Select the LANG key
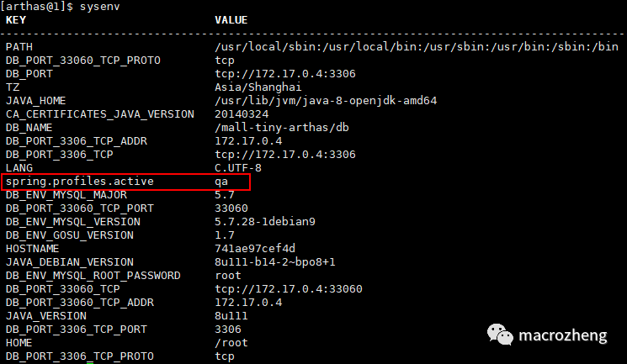This screenshot has height=364, width=627. [x=19, y=168]
